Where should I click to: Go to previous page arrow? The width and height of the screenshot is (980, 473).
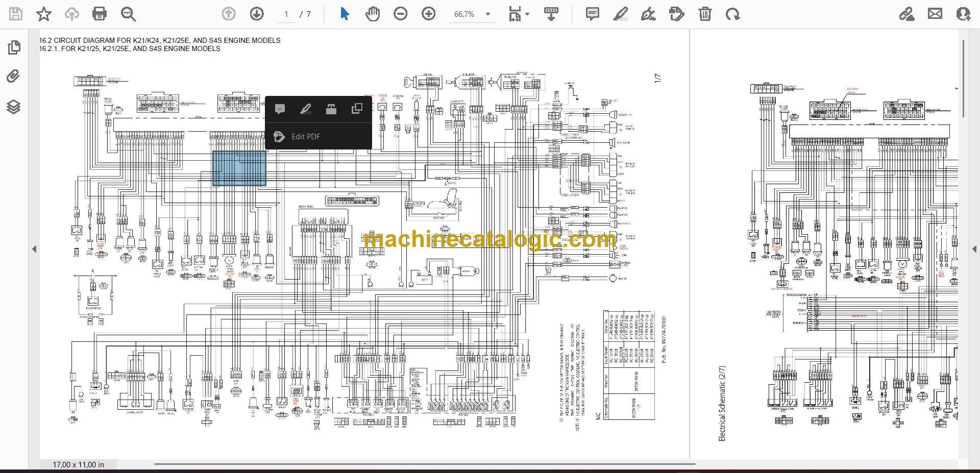point(229,14)
